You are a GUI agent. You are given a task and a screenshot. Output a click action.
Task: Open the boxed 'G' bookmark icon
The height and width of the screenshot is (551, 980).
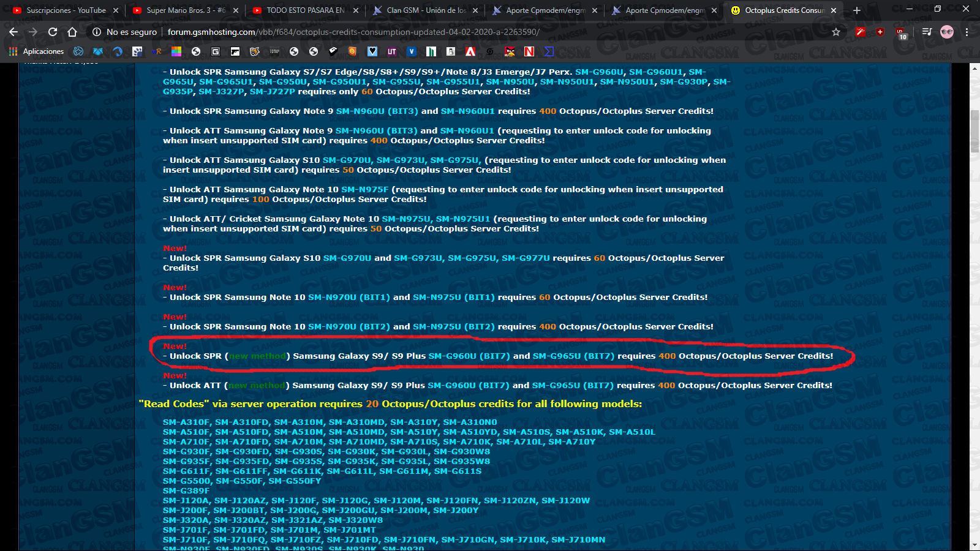click(x=216, y=51)
